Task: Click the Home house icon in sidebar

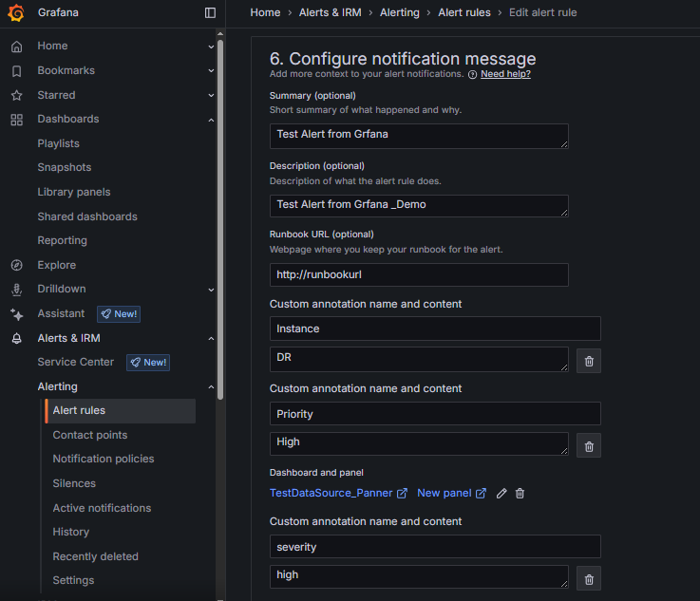Action: 16,47
